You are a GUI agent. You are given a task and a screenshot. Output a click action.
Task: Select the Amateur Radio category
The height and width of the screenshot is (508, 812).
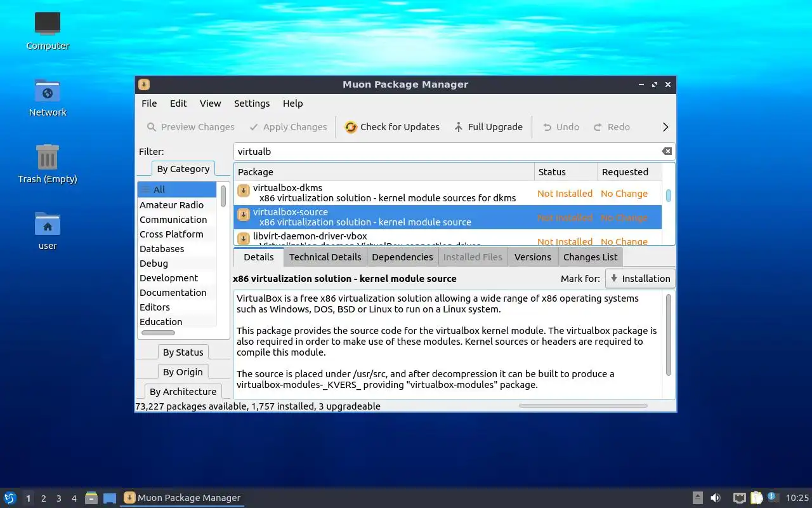click(x=177, y=204)
